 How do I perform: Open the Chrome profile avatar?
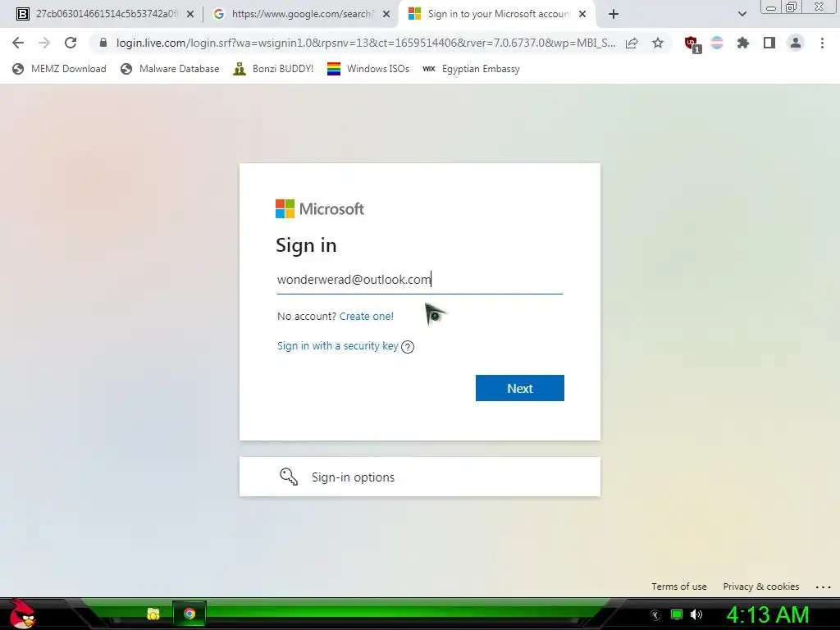click(x=796, y=43)
